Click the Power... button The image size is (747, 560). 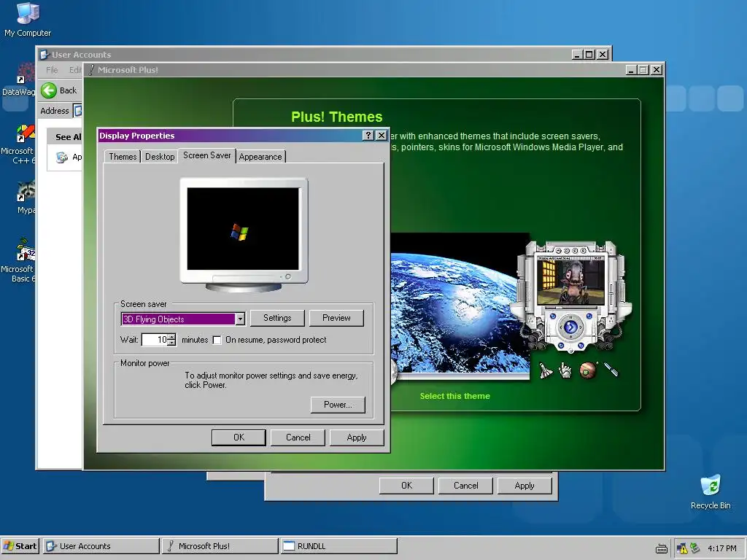(338, 405)
